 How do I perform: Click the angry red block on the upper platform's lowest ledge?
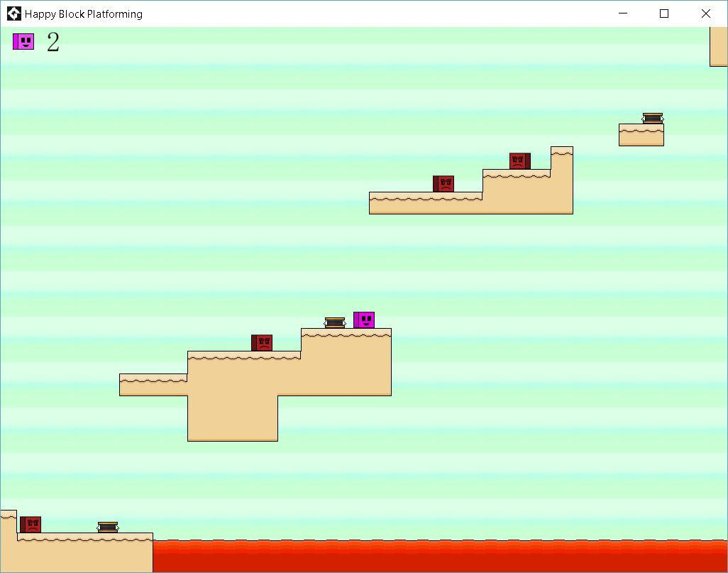pos(443,184)
